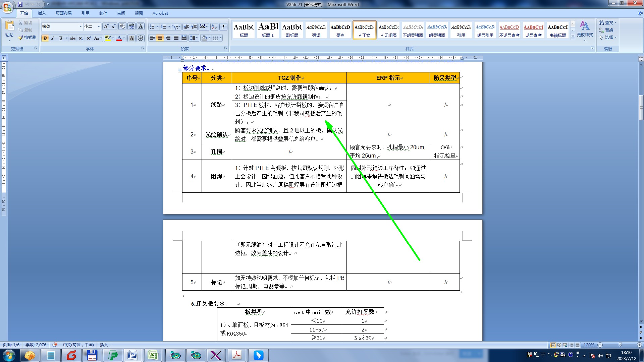Click the Format Painter (格式刷) button
This screenshot has height=362, width=644.
tap(27, 38)
